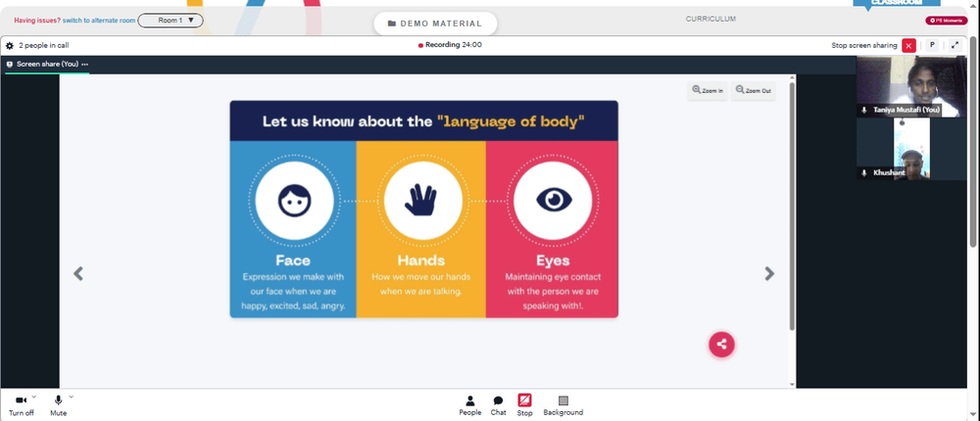980x421 pixels.
Task: Click mic icon on Khushant tile
Action: [x=864, y=173]
